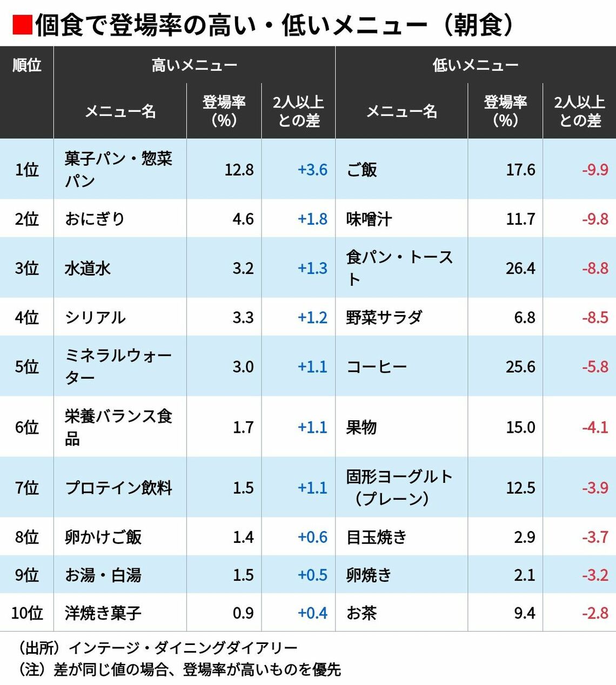Click the 26.4 appearance rate value
Image resolution: width=616 pixels, height=685 pixels.
pos(520,268)
